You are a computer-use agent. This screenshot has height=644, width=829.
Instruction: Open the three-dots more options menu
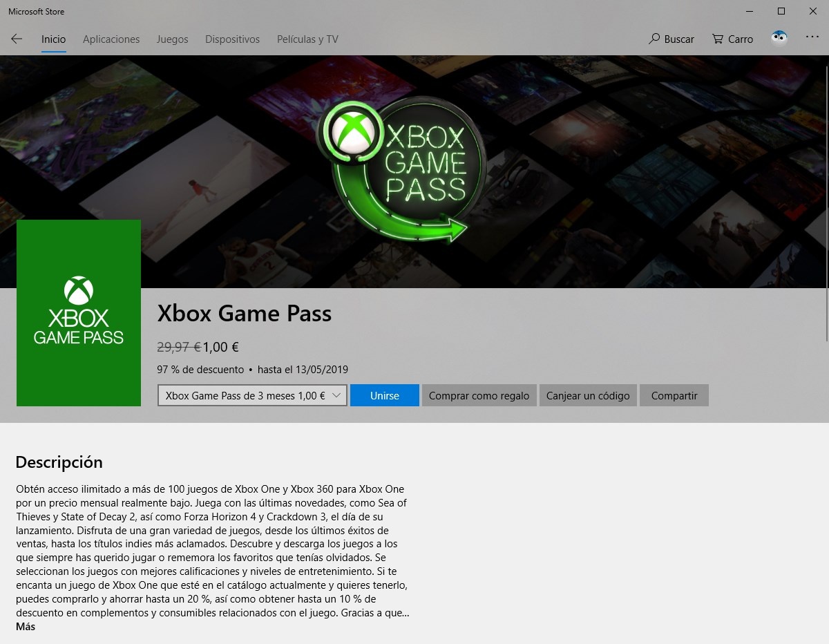[812, 37]
